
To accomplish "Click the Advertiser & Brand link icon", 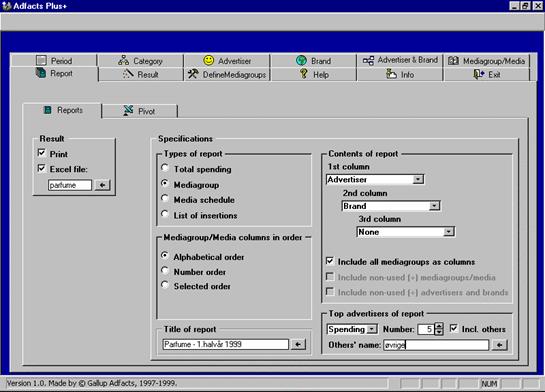I will [x=368, y=60].
